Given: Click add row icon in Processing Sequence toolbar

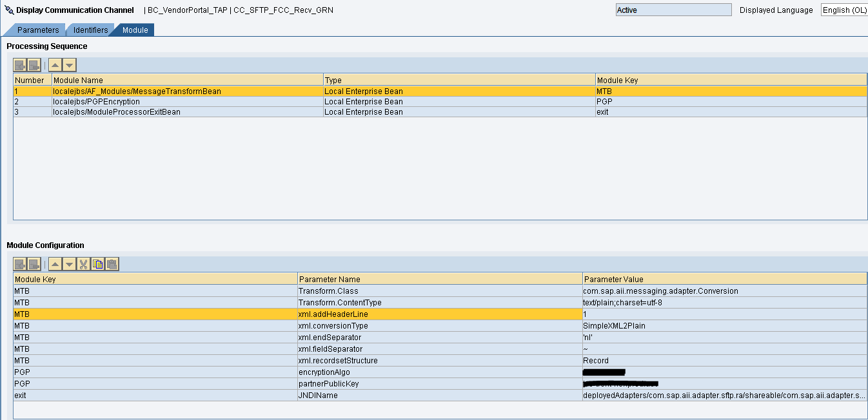Looking at the screenshot, I should (x=20, y=65).
